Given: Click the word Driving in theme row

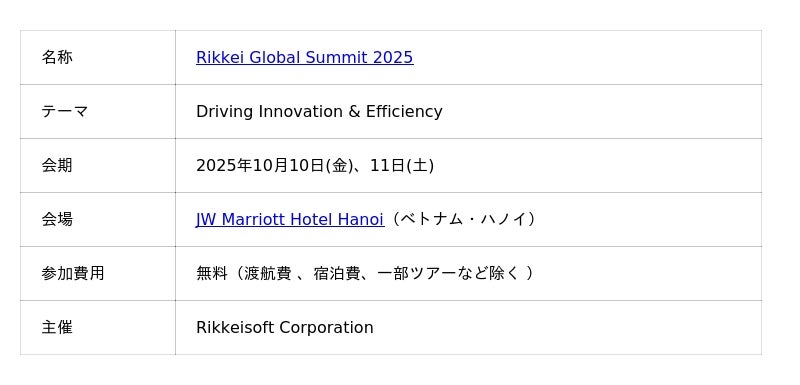Looking at the screenshot, I should coord(224,111).
